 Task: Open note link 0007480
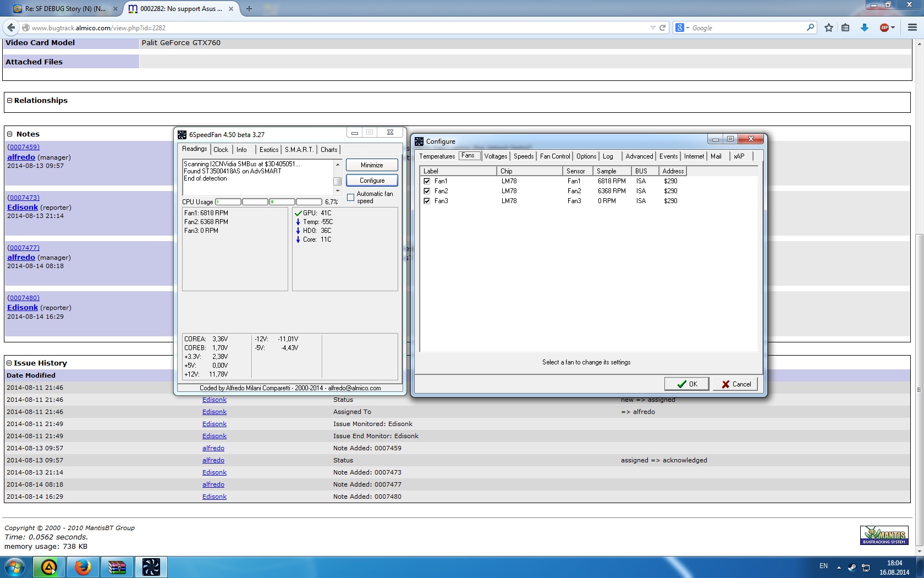(x=23, y=298)
